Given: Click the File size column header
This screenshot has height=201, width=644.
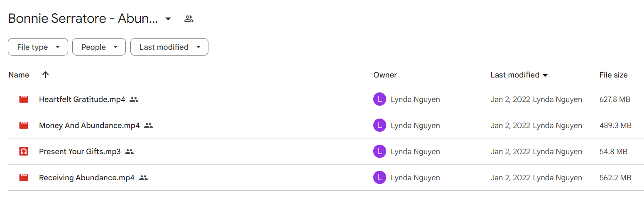Looking at the screenshot, I should click(x=613, y=75).
